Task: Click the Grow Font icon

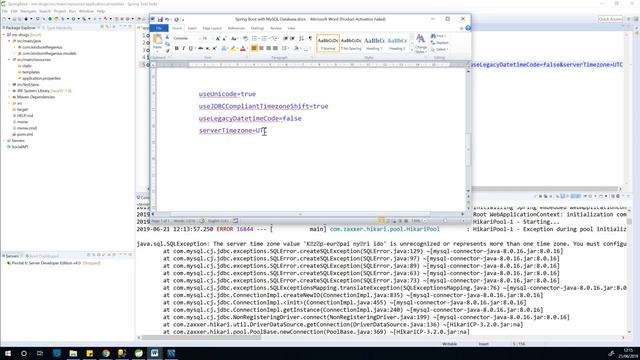Action: pyautogui.click(x=218, y=38)
